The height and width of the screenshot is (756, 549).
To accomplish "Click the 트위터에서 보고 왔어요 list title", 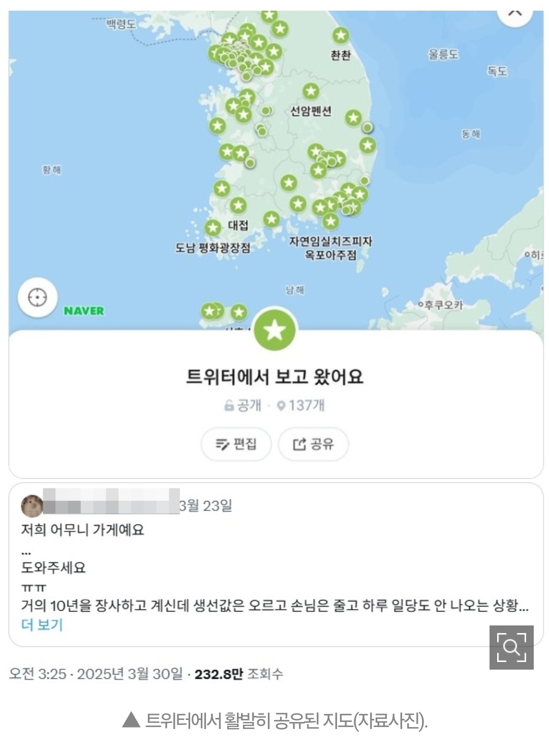I will point(275,376).
